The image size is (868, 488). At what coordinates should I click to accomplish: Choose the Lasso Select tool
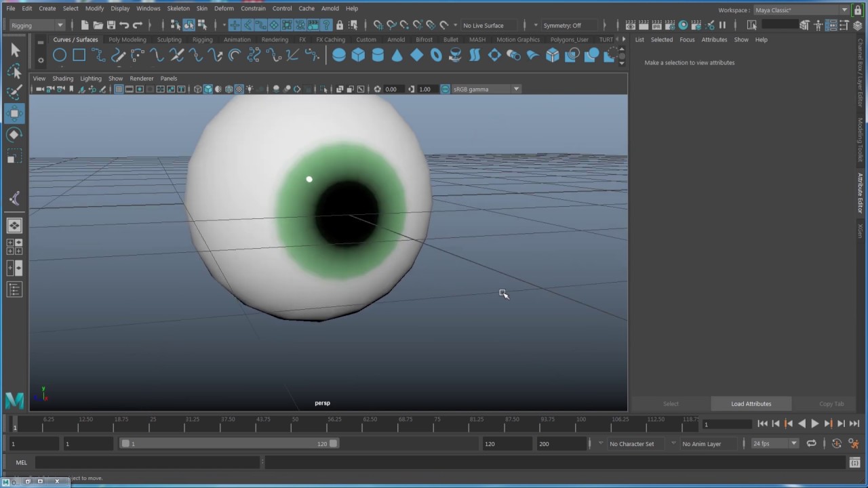[x=15, y=71]
